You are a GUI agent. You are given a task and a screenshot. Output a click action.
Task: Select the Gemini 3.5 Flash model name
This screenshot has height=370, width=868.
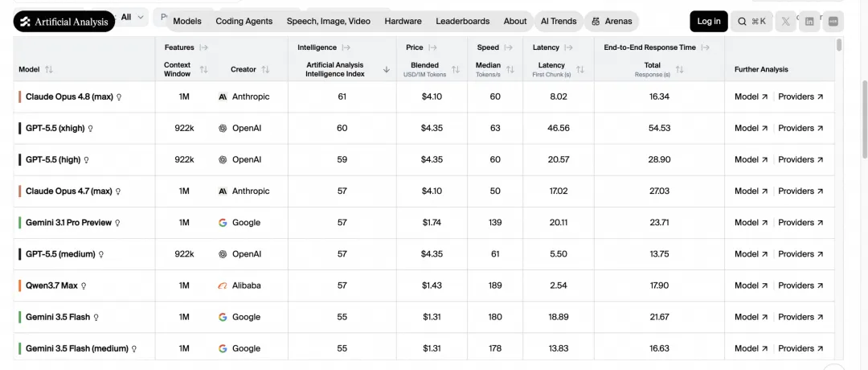tap(58, 318)
